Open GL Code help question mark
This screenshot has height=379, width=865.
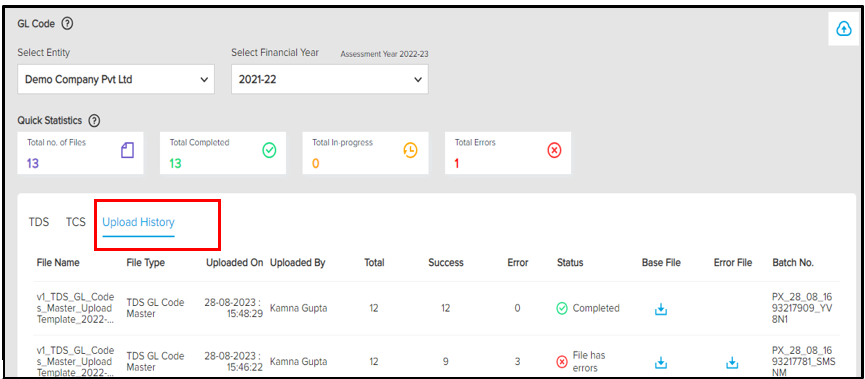click(67, 24)
